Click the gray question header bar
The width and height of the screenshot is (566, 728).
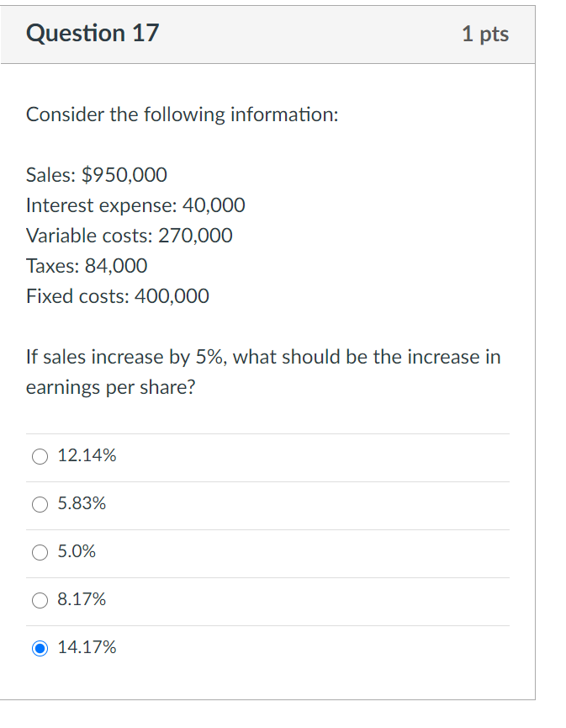coord(278,34)
